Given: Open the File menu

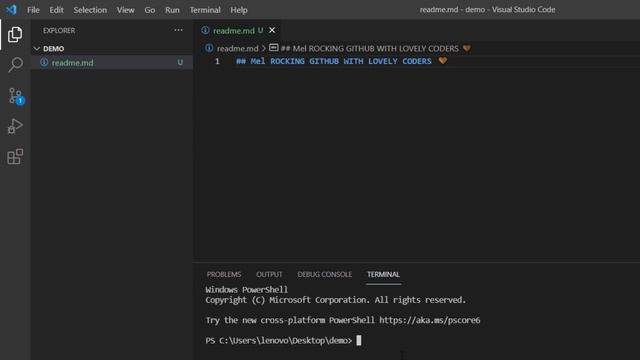Looking at the screenshot, I should coord(33,10).
